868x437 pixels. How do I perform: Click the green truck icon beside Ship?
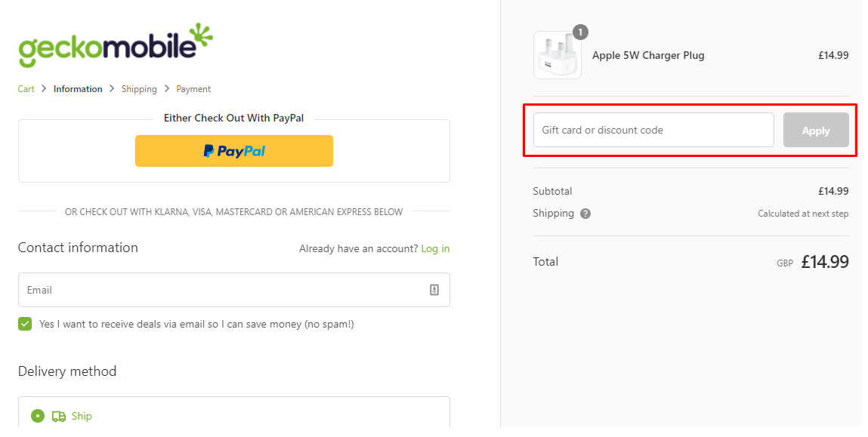(59, 416)
